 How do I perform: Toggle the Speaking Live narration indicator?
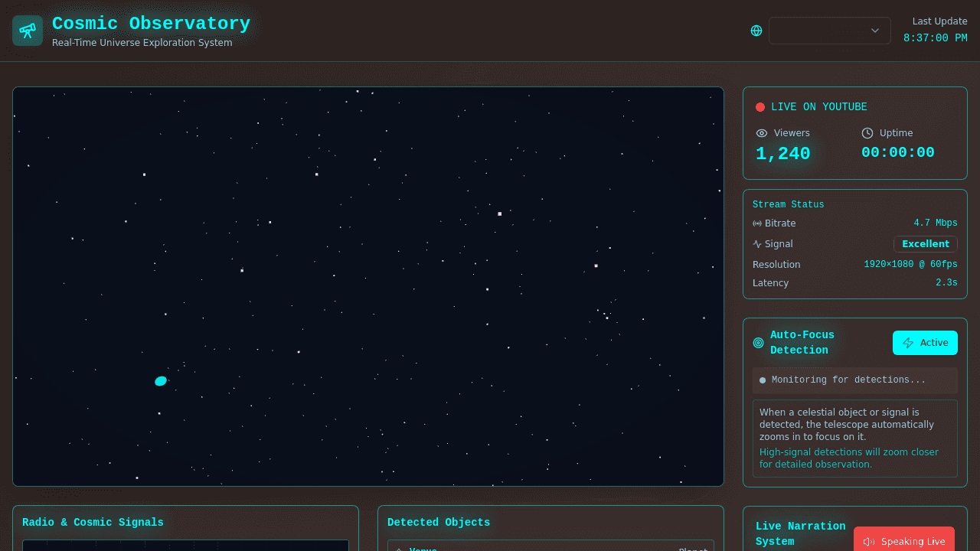(904, 541)
